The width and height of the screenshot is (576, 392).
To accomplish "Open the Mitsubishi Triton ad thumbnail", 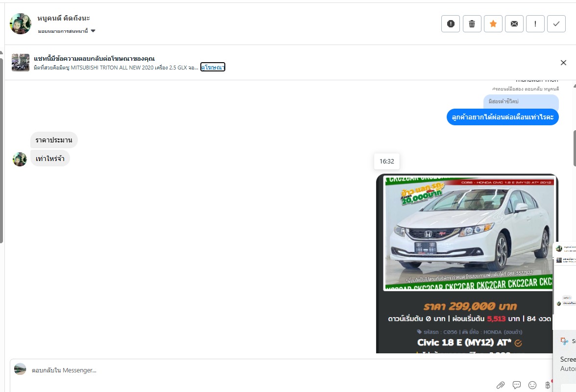I will click(20, 63).
